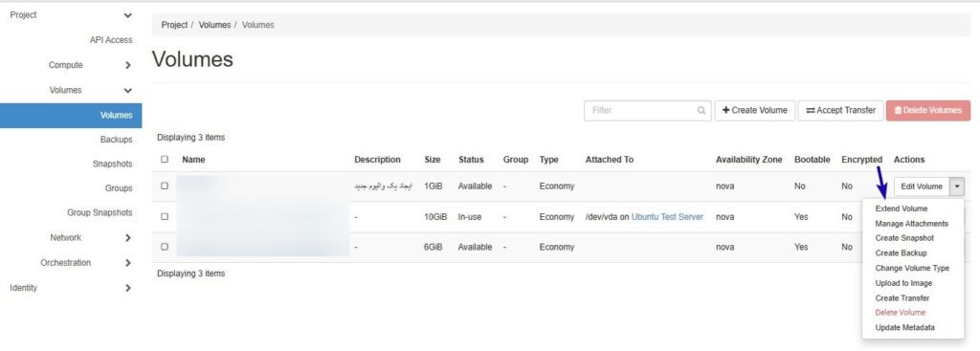Expand the Compute menu chevron
Viewport: 980px width, 351px height.
point(128,65)
